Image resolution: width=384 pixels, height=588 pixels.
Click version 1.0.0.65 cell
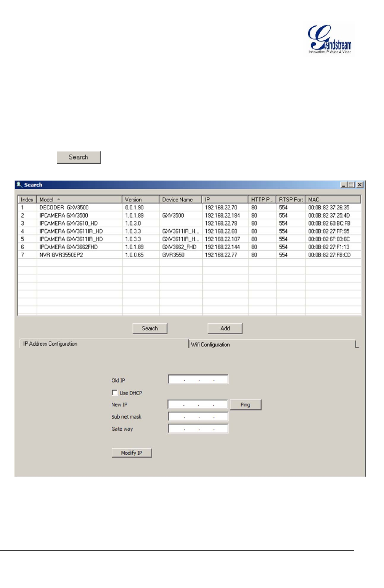[135, 255]
